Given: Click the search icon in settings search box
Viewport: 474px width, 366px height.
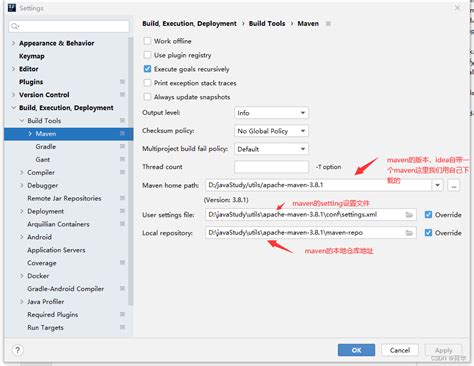Looking at the screenshot, I should [15, 26].
